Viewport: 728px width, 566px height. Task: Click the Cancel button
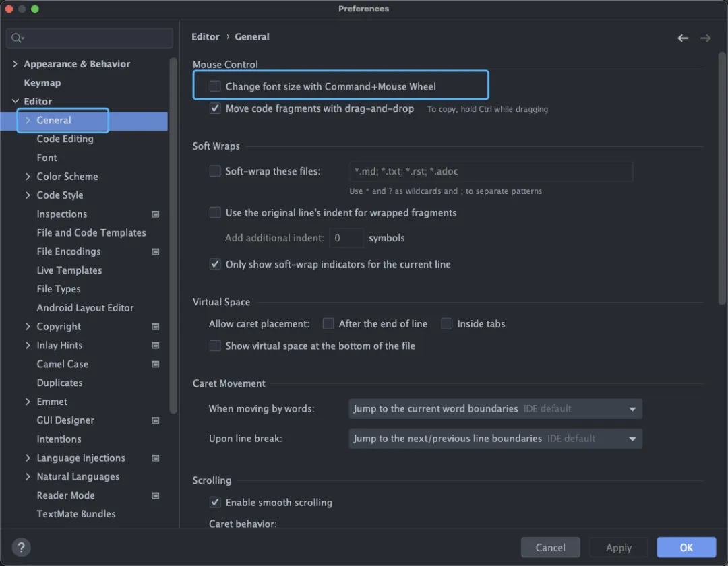(x=550, y=547)
